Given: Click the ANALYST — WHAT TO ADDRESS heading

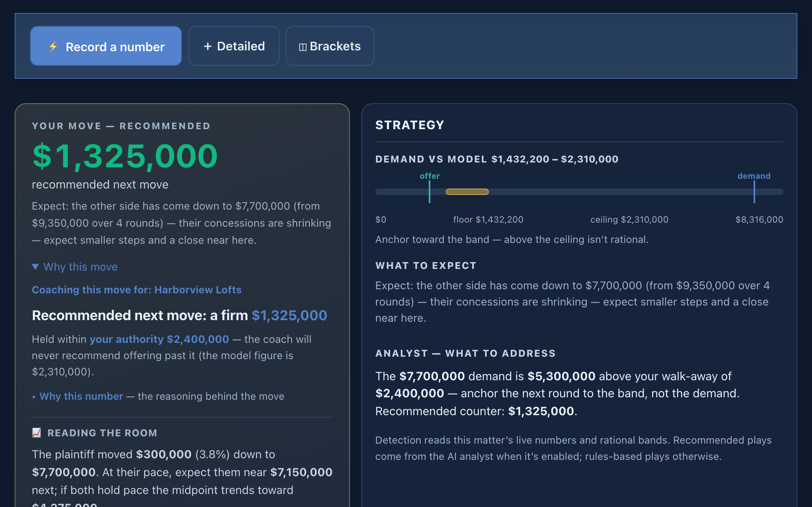Looking at the screenshot, I should coord(465,353).
